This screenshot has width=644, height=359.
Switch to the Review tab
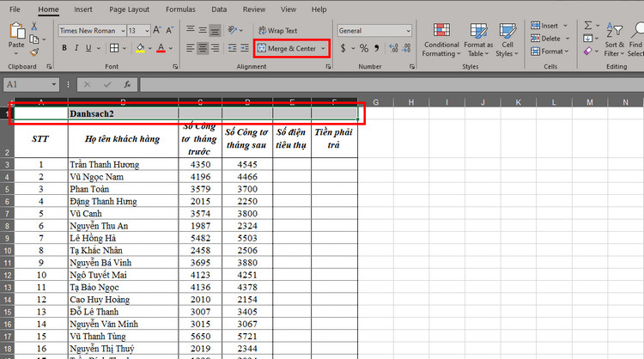click(254, 9)
